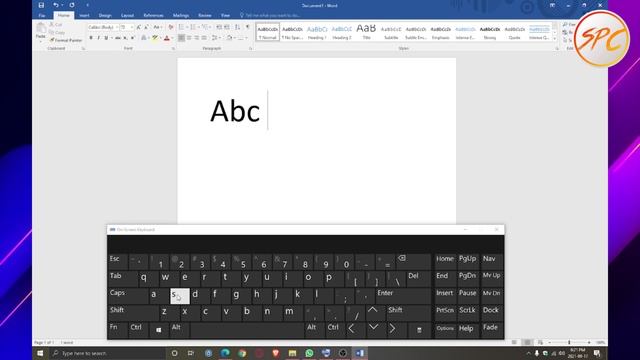
Task: Click the Increase Indent icon
Action: coord(227,27)
